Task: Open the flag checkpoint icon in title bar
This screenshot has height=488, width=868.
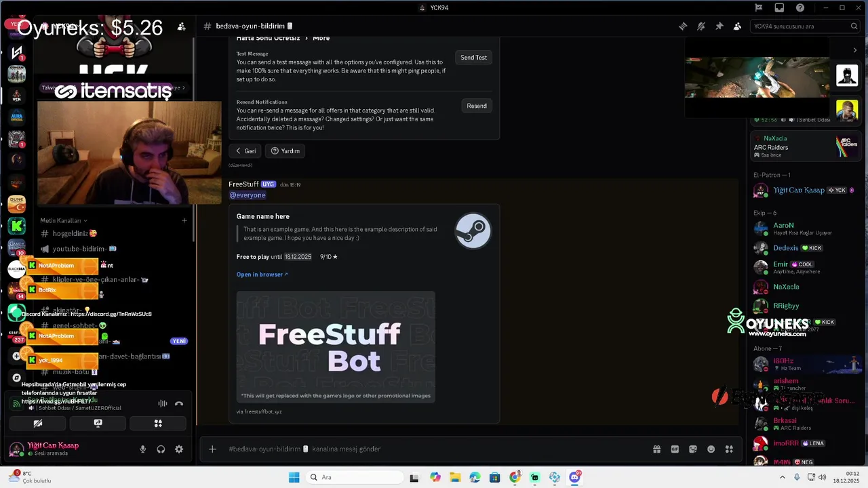Action: click(x=759, y=7)
